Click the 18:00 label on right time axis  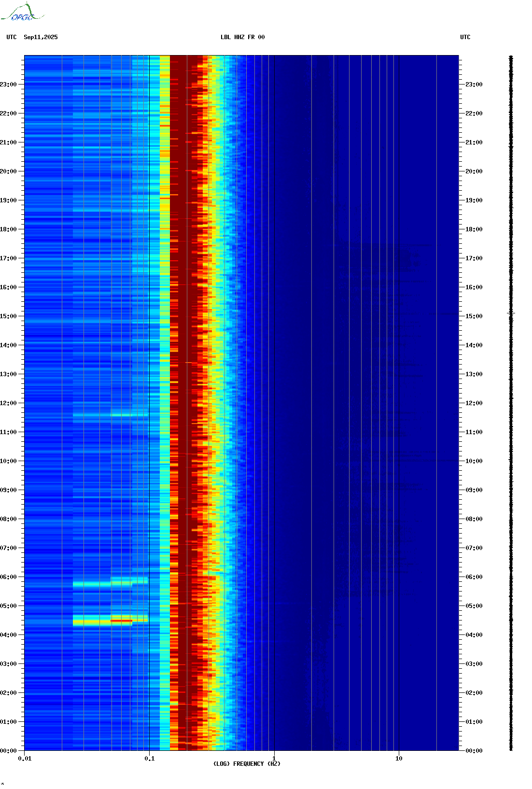[x=474, y=229]
